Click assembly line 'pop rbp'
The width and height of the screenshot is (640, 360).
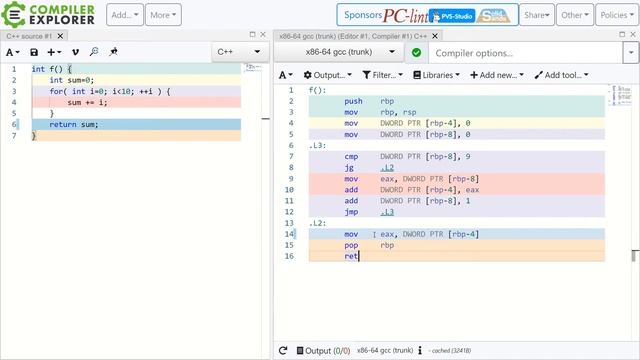(x=457, y=245)
